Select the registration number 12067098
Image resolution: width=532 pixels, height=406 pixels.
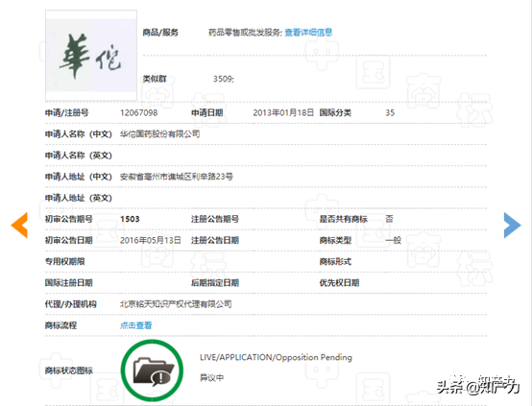point(139,112)
